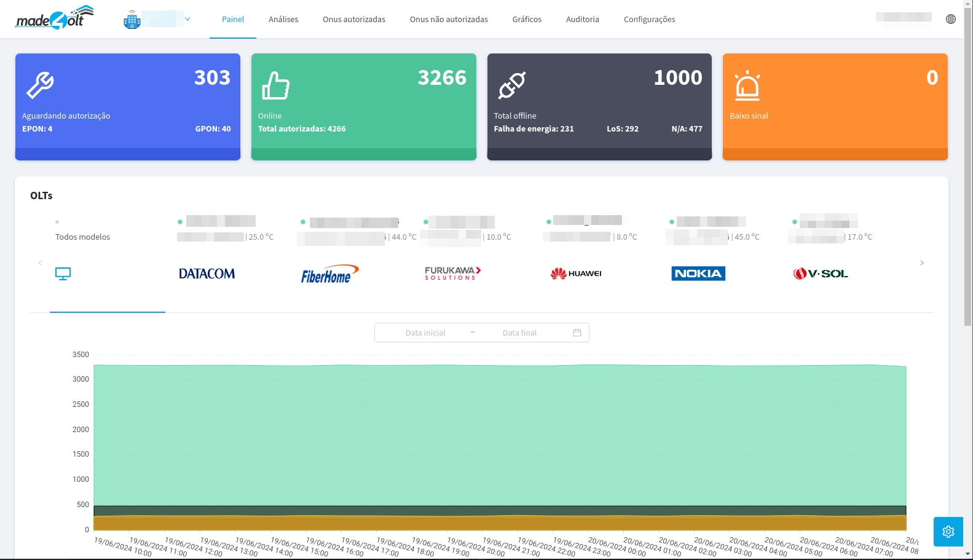Click the page vertical scrollbar
Image resolution: width=973 pixels, height=560 pixels.
tap(968, 166)
